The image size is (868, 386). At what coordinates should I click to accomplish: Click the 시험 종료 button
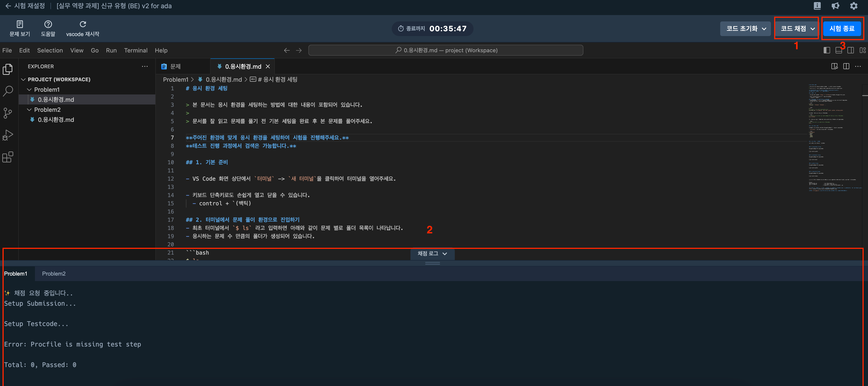point(842,29)
